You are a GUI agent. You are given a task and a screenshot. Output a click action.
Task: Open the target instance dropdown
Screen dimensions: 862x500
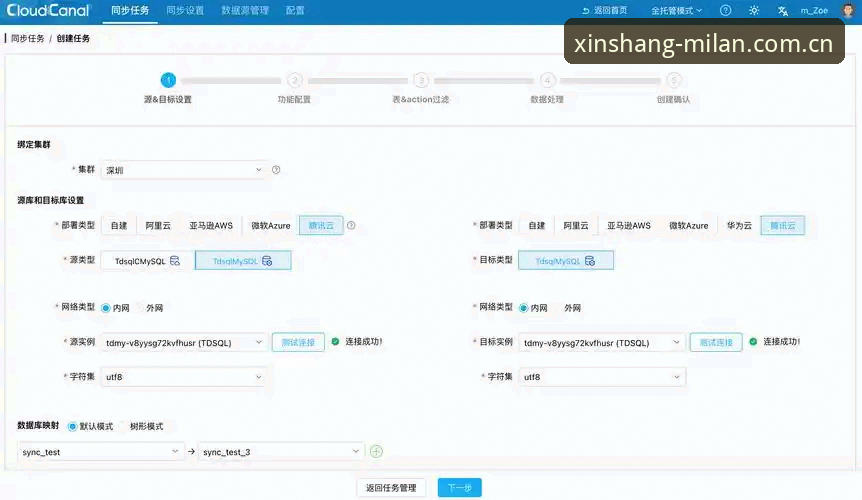click(602, 342)
